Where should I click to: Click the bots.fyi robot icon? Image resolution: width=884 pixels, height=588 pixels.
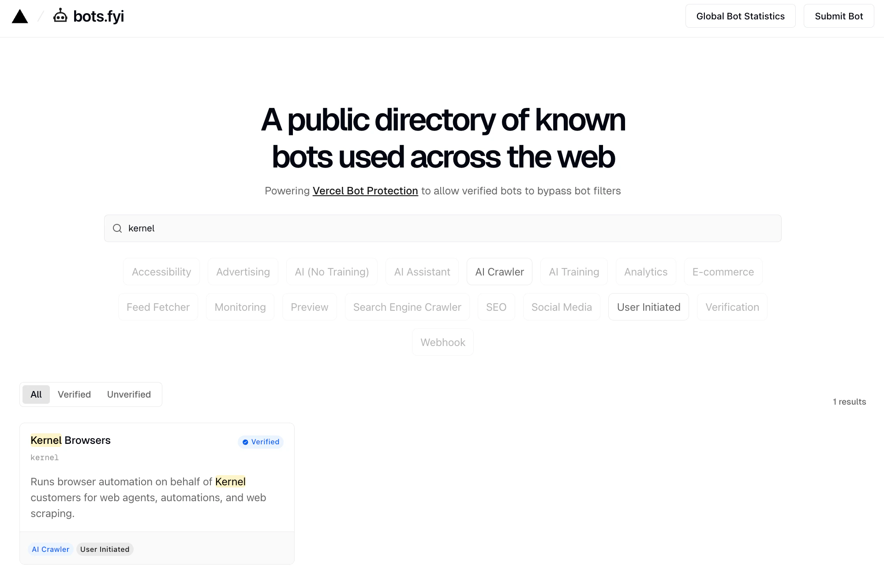point(60,16)
